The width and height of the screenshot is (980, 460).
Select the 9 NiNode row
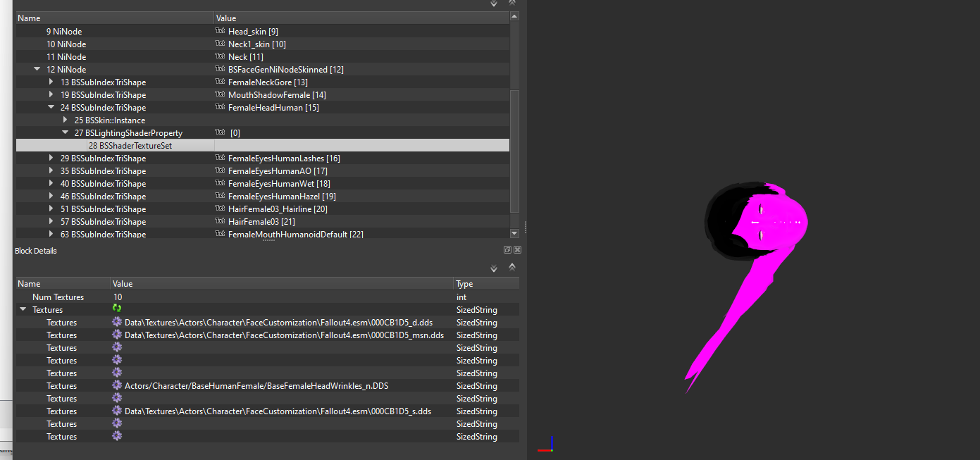pyautogui.click(x=261, y=31)
